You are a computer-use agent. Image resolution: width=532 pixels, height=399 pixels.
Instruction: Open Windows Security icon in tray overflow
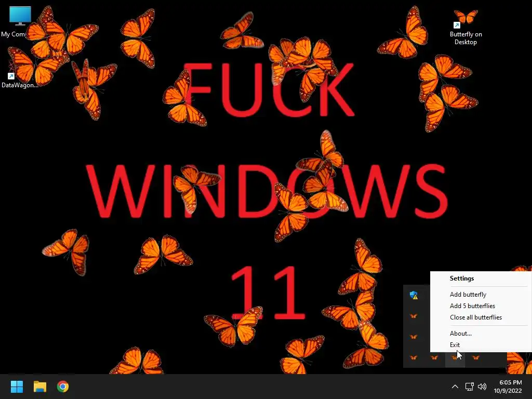click(x=414, y=295)
